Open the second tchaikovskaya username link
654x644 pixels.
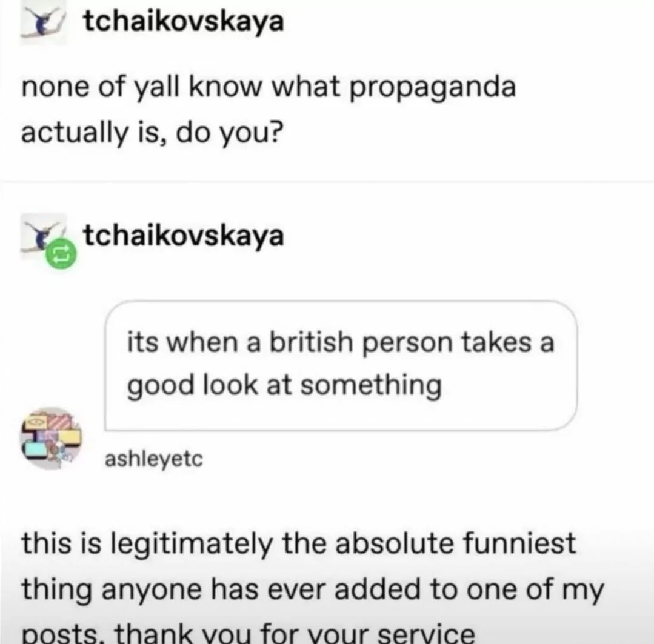184,236
